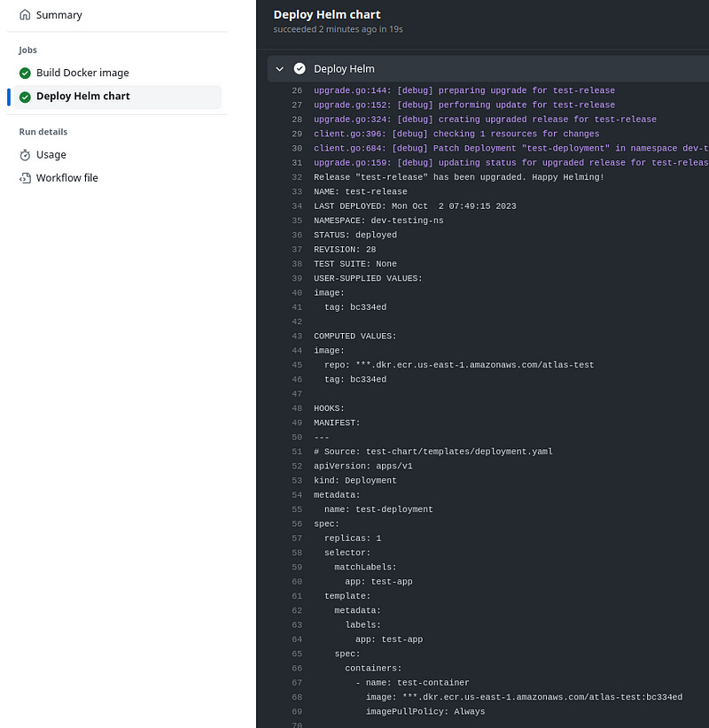Select log line number 68
709x728 pixels.
click(x=297, y=697)
